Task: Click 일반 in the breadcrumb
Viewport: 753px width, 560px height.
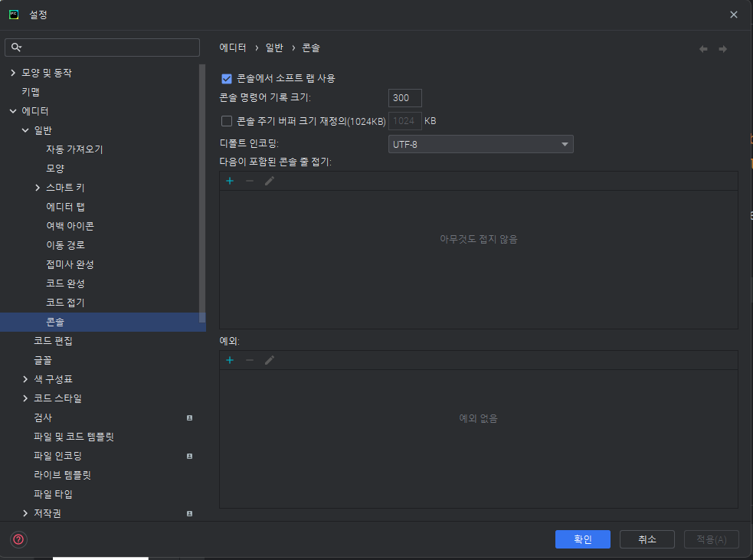Action: pyautogui.click(x=275, y=47)
